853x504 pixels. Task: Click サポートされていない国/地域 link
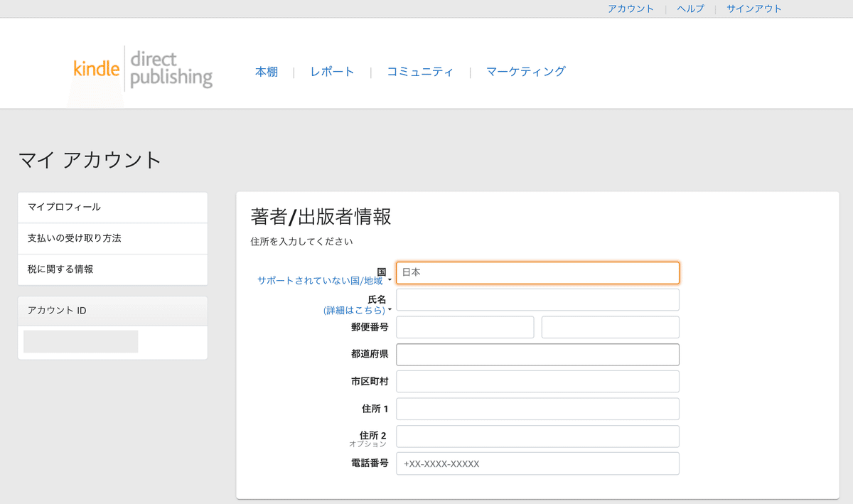[x=320, y=281]
